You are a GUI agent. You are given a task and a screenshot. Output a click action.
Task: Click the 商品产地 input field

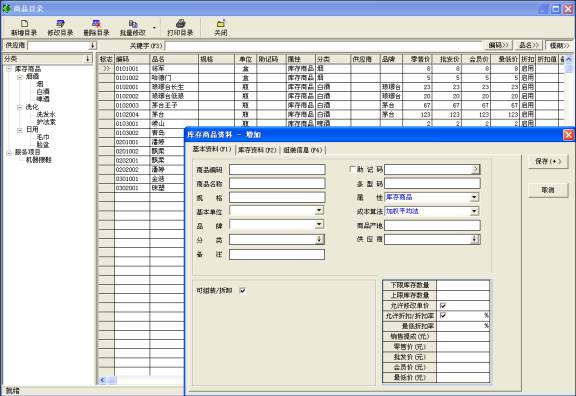click(x=432, y=226)
